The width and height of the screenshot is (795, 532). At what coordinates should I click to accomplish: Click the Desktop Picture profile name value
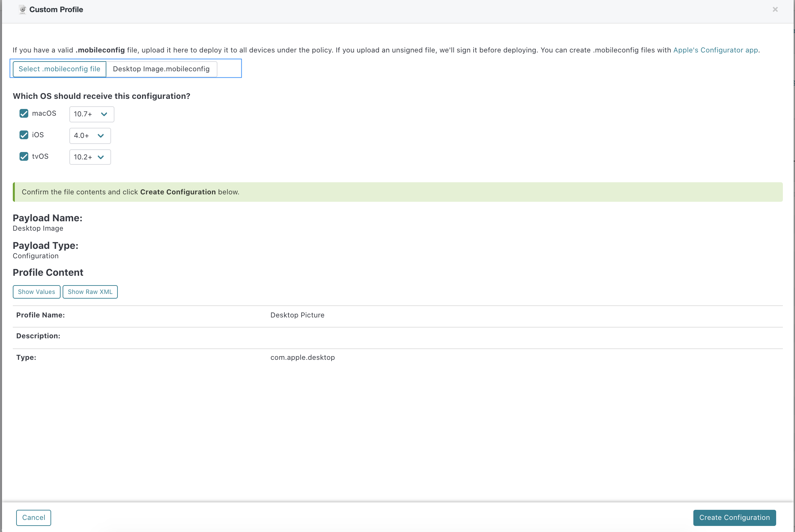[297, 315]
